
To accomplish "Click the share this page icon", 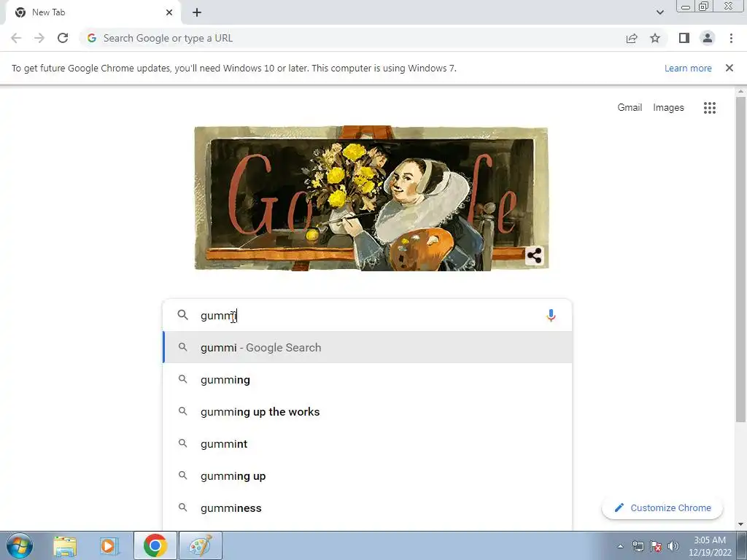I will 632,38.
